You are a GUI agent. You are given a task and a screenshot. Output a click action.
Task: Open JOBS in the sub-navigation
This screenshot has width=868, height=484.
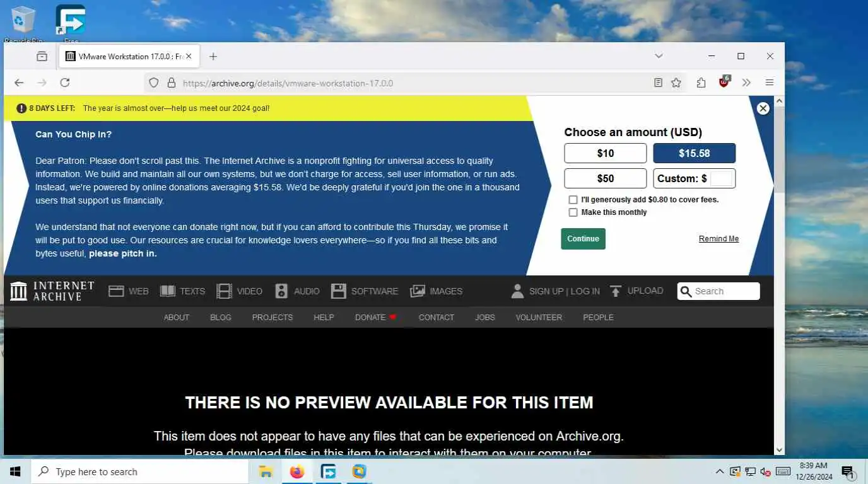[x=485, y=317]
